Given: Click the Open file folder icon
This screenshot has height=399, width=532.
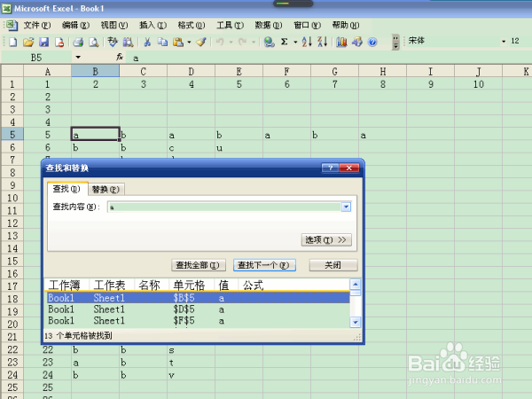Looking at the screenshot, I should [x=28, y=42].
